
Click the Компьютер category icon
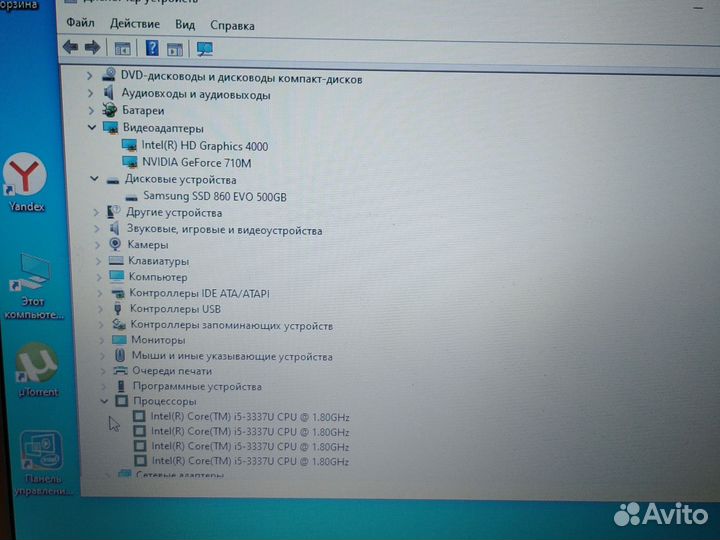[117, 276]
